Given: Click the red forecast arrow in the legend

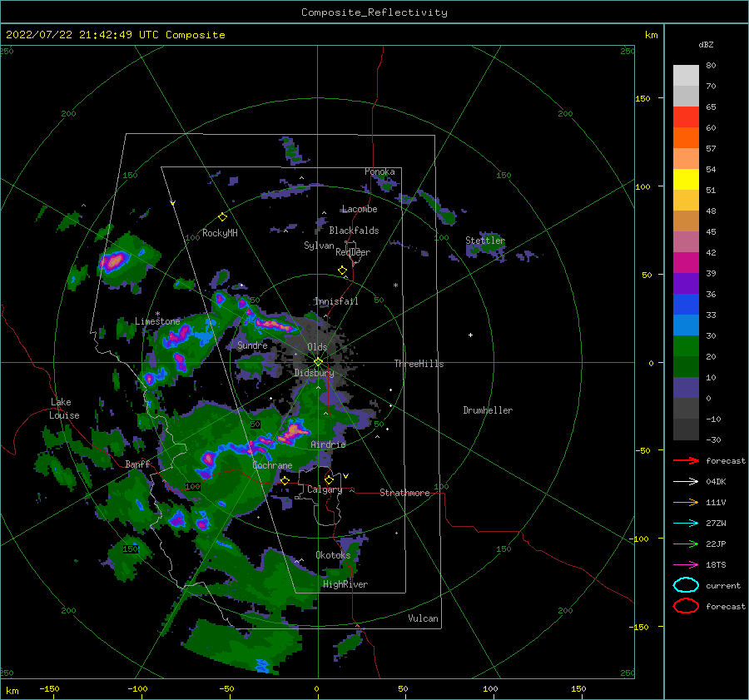Looking at the screenshot, I should (686, 460).
